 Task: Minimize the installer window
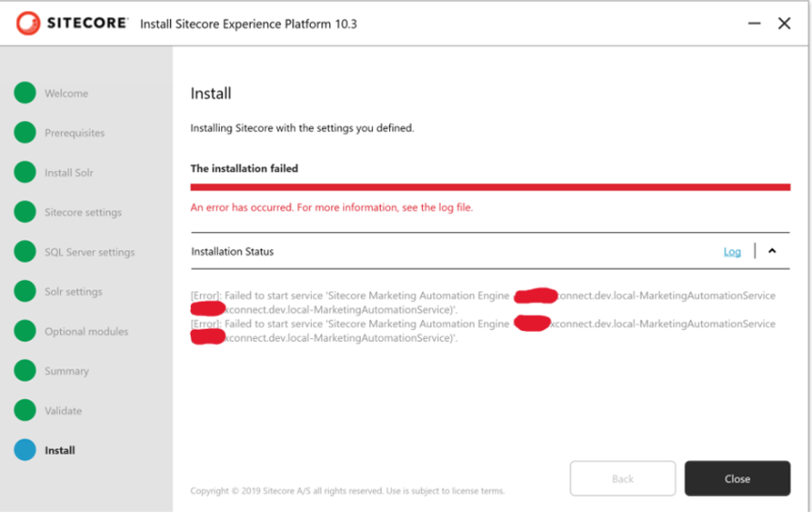point(755,23)
